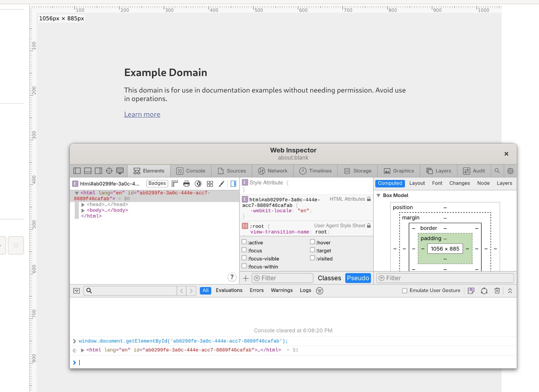
Task: Open the Network tab
Action: click(x=273, y=171)
